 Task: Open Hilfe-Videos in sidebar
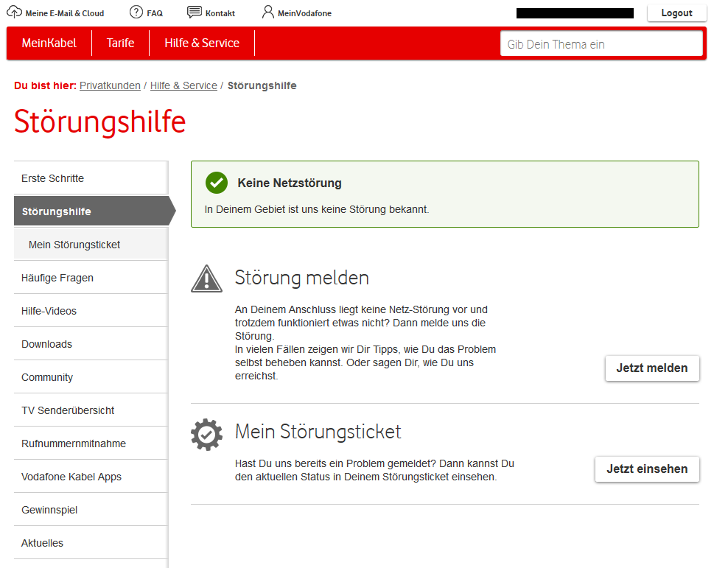point(91,311)
